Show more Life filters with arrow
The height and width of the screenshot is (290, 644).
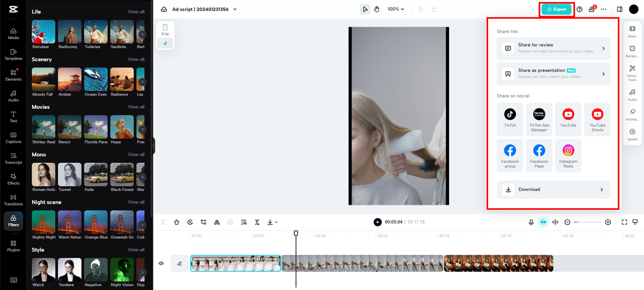[142, 34]
